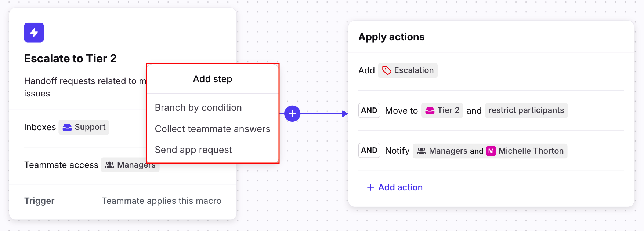Click the Add action link
The height and width of the screenshot is (231, 644).
click(x=395, y=187)
